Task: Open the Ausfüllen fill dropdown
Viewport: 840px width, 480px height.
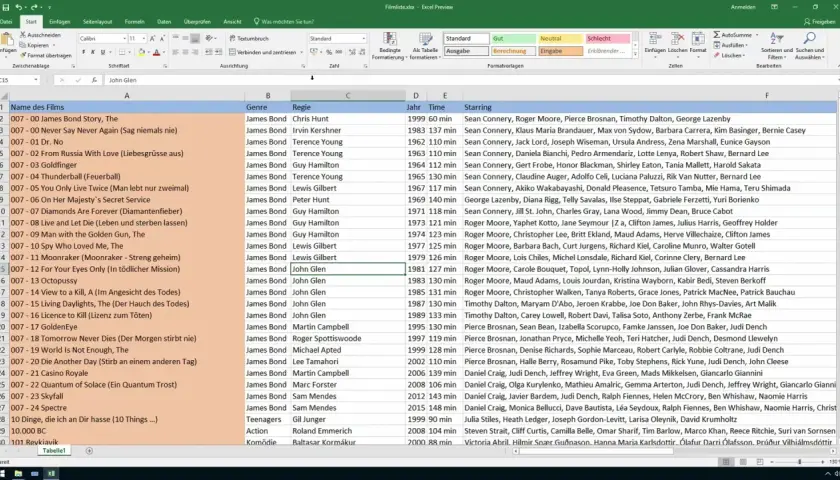Action: point(732,46)
